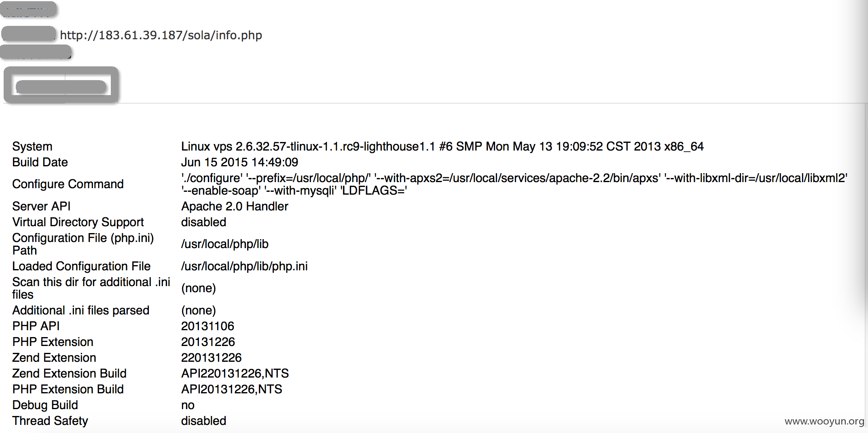Select the ./configure command string
Image resolution: width=868 pixels, height=433 pixels.
[x=514, y=184]
